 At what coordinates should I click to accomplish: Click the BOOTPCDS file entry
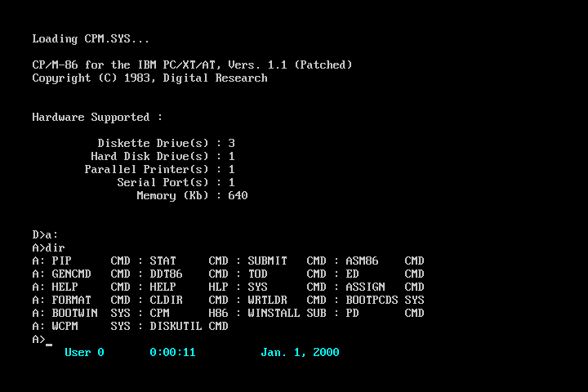tap(385, 301)
